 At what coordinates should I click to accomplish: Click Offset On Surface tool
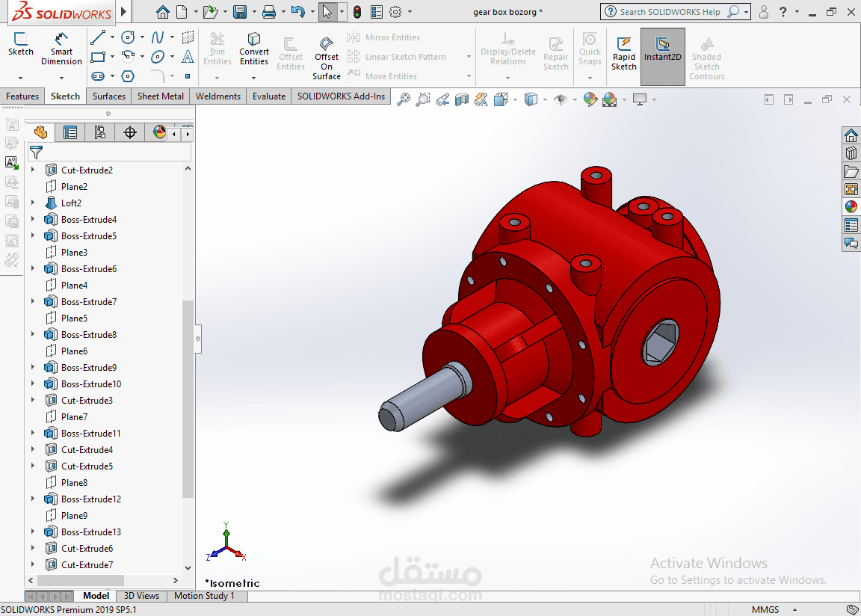pos(326,59)
